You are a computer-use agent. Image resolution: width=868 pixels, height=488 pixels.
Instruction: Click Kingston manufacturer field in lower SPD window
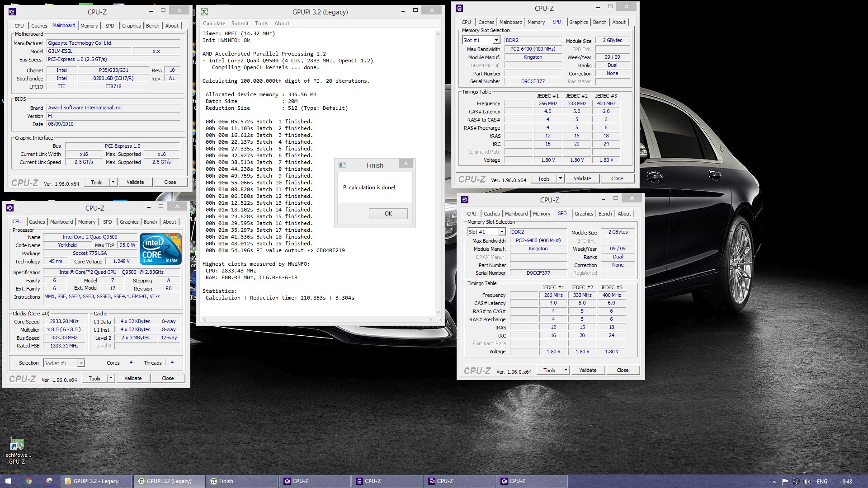pos(538,249)
